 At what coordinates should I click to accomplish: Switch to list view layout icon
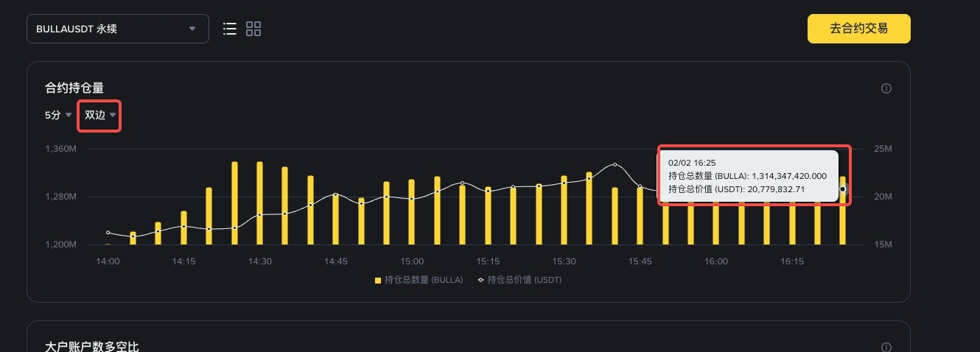230,29
